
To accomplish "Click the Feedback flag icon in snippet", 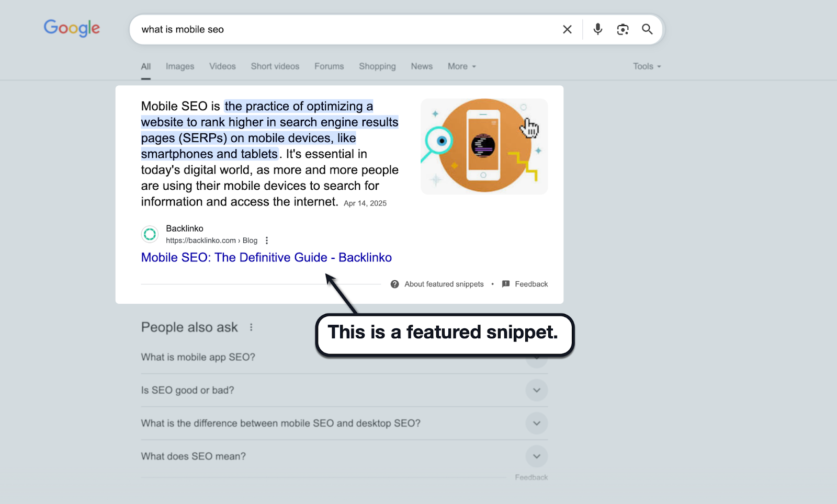I will coord(506,284).
